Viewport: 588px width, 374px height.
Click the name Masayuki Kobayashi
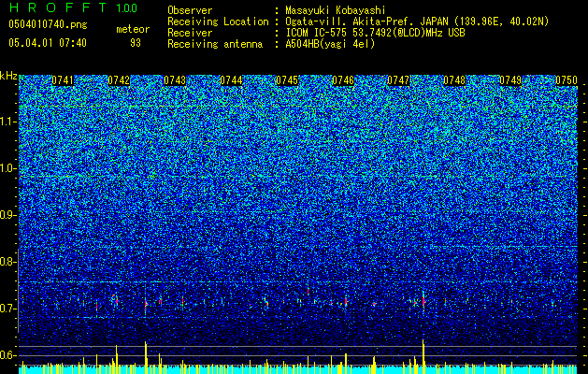(x=336, y=10)
